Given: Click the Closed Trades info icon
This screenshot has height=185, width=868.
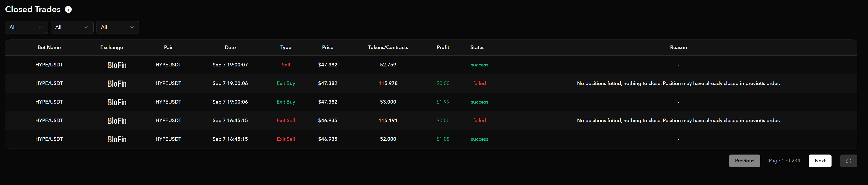Looking at the screenshot, I should coord(68,10).
